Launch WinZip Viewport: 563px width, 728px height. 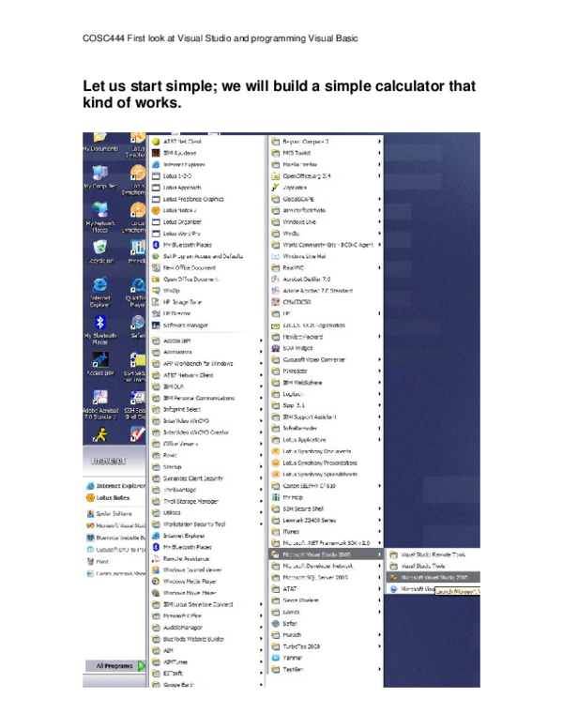tap(166, 291)
